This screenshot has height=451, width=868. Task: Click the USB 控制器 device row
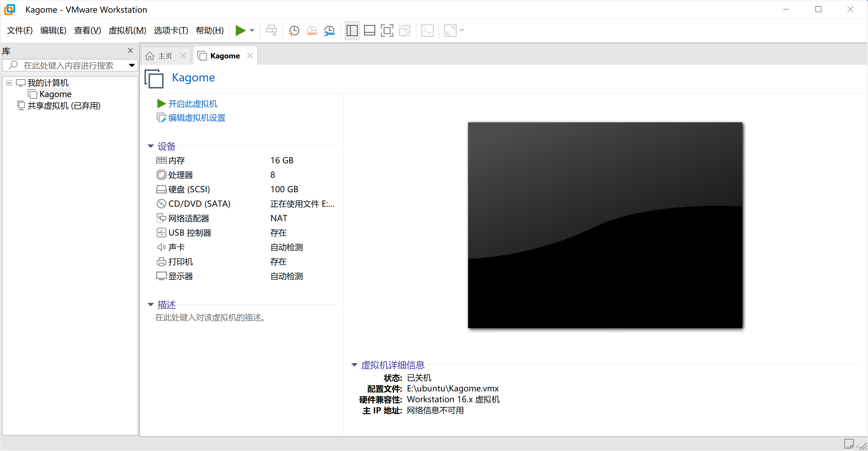(246, 233)
